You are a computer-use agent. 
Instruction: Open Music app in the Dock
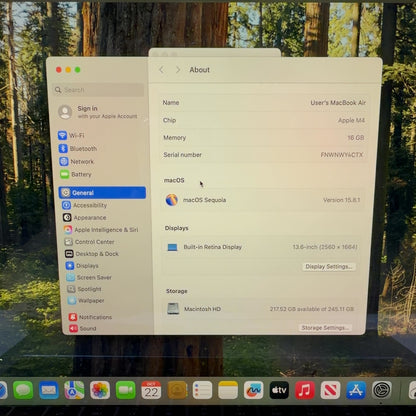pyautogui.click(x=305, y=390)
